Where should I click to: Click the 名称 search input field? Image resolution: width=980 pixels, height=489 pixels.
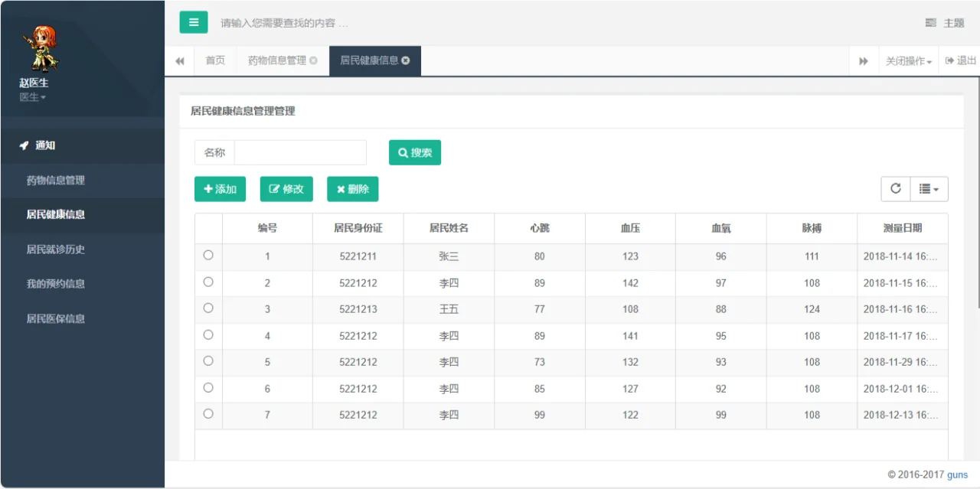point(300,152)
